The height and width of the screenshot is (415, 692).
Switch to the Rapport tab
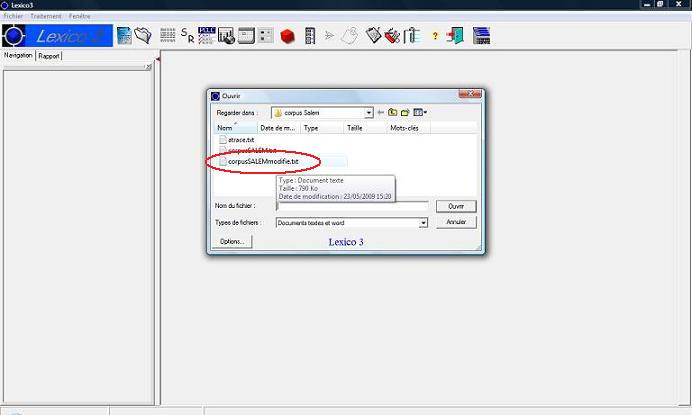click(x=49, y=56)
